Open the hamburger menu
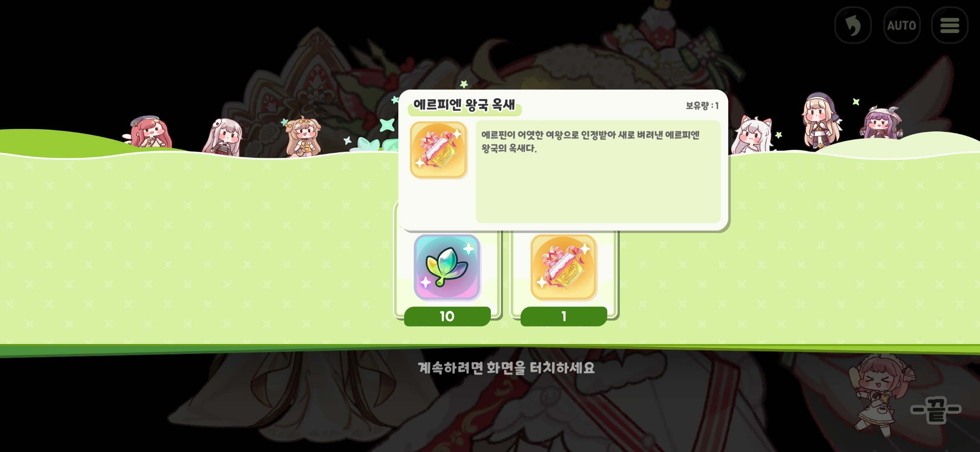980x452 pixels. tap(950, 25)
